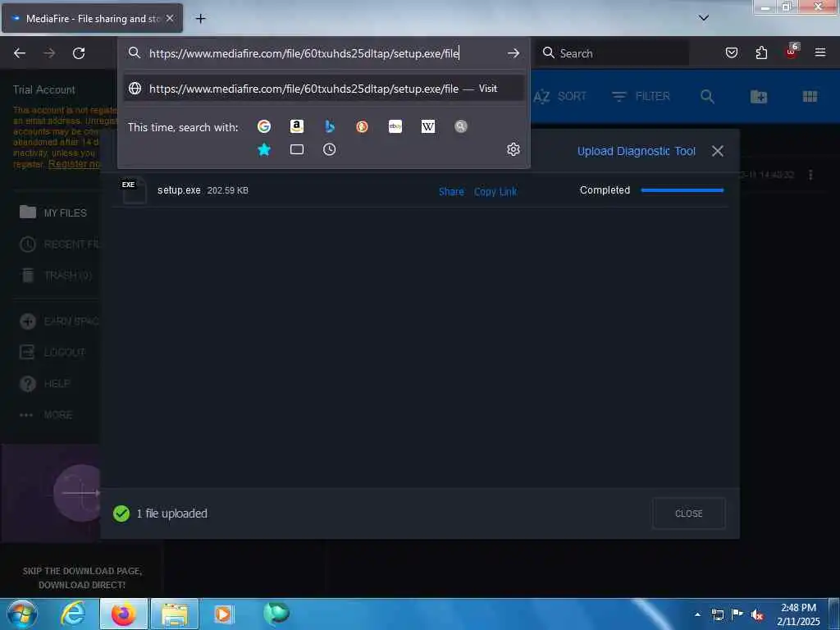This screenshot has height=630, width=840.
Task: Open the Windows Start menu
Action: [21, 614]
